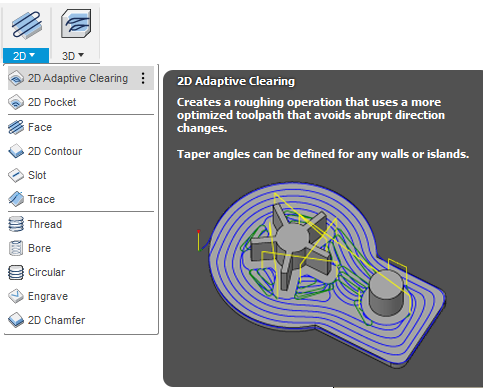Click the 2D Pocket icon
This screenshot has width=483, height=388.
[16, 102]
